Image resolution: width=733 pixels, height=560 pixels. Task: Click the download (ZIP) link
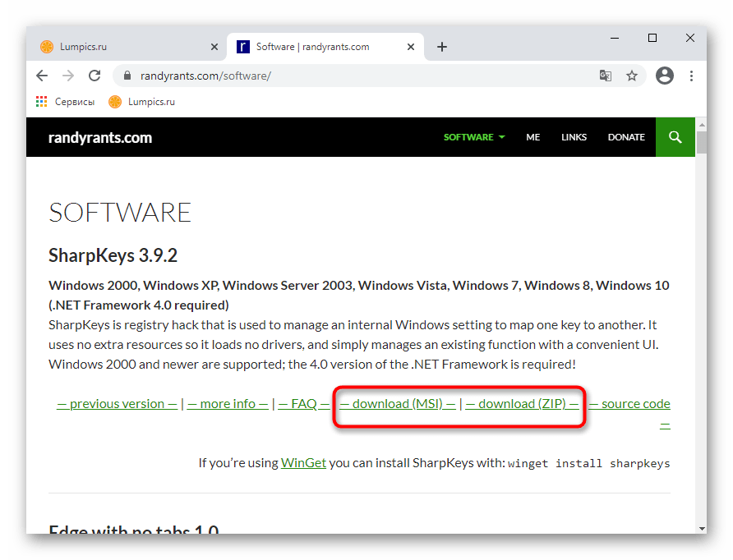522,403
